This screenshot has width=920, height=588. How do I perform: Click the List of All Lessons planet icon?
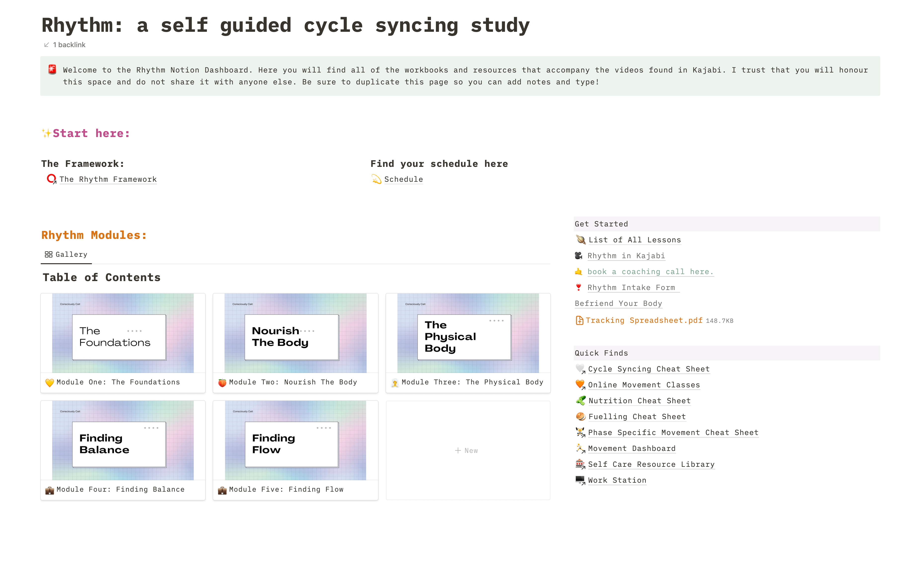(580, 240)
